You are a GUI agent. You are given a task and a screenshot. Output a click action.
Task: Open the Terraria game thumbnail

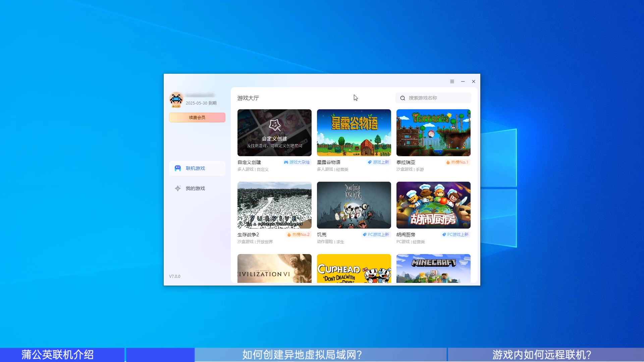tap(433, 133)
